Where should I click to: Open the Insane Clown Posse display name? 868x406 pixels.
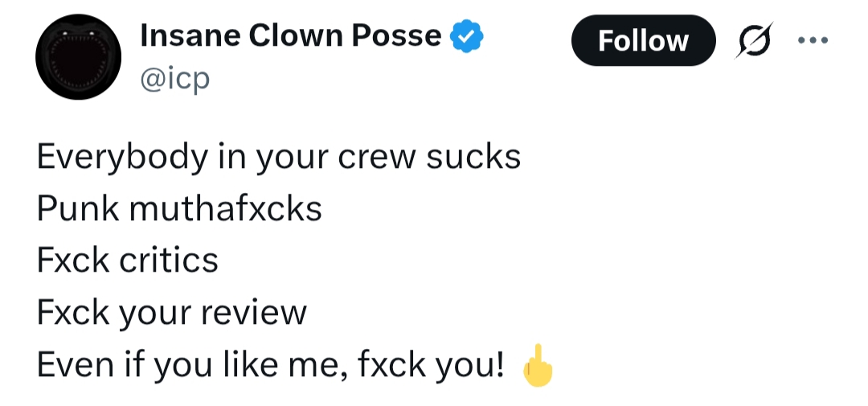coord(290,36)
